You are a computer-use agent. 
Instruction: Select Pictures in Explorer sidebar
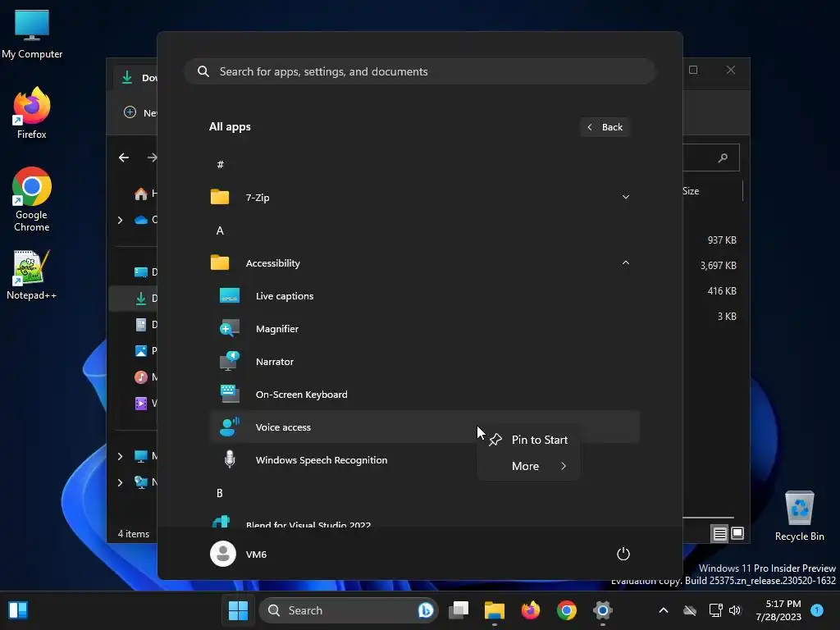point(144,351)
